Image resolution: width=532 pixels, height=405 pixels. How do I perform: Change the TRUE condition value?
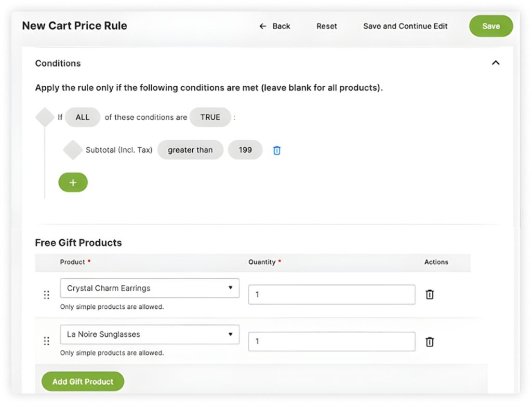(210, 117)
